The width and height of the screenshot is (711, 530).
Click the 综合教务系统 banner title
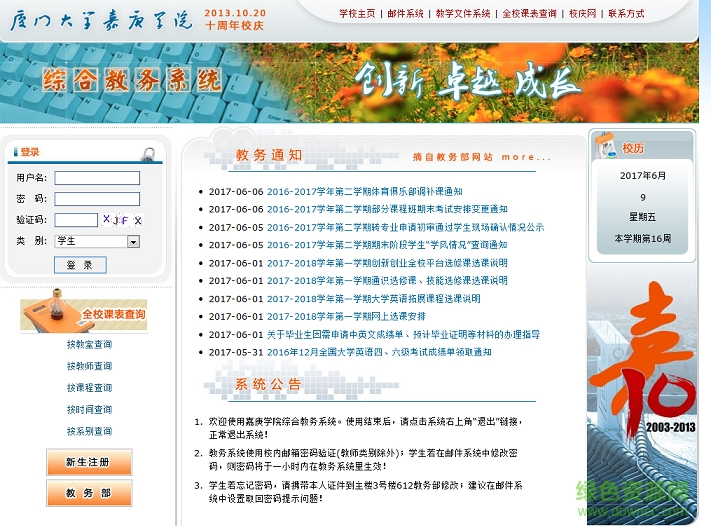[132, 80]
